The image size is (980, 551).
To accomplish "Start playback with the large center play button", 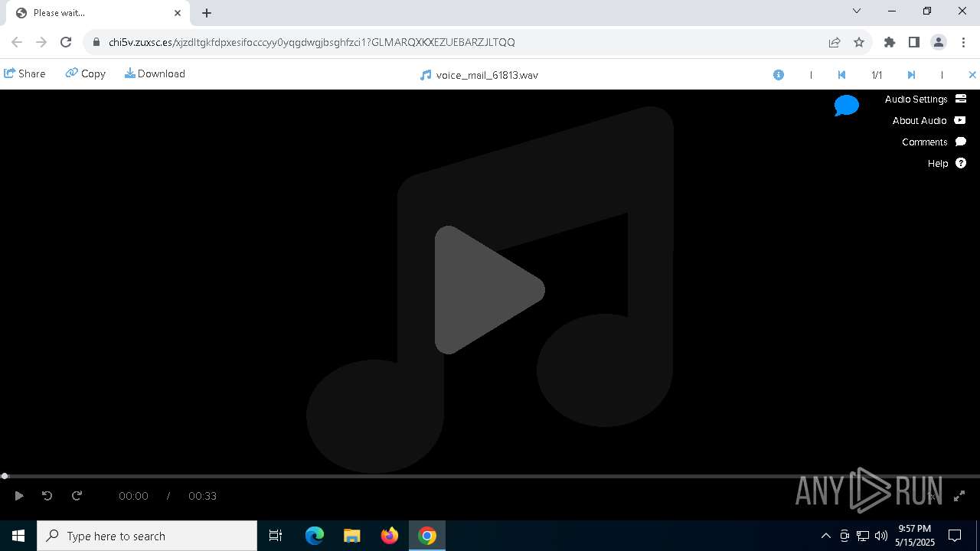I will click(x=490, y=290).
